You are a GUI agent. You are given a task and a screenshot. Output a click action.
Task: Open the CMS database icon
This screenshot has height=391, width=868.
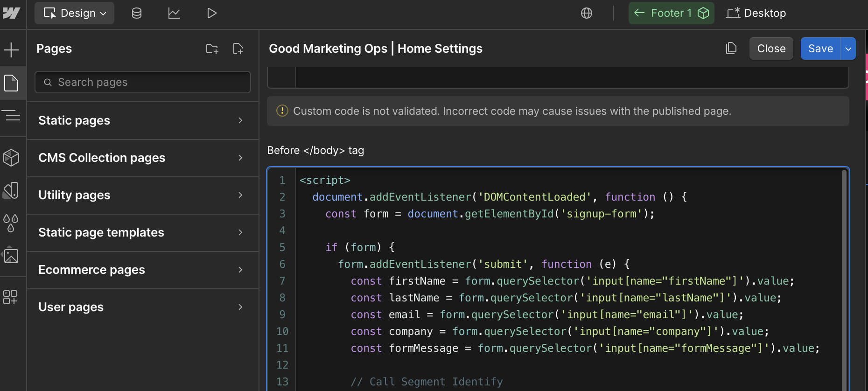pos(137,13)
